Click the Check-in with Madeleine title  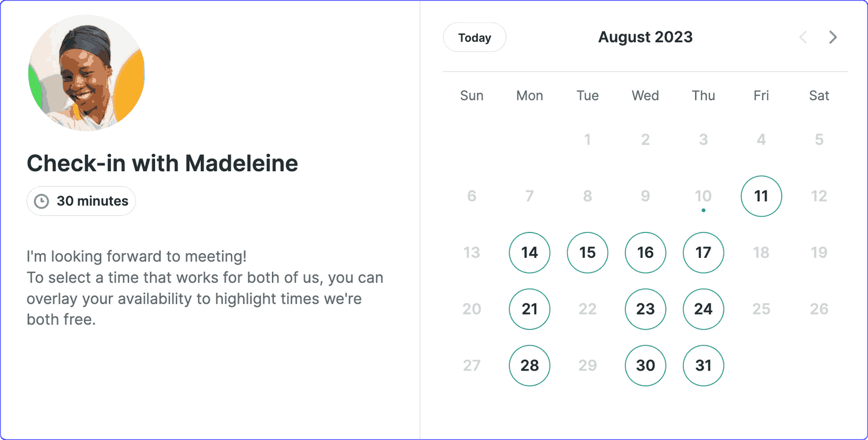pos(163,164)
